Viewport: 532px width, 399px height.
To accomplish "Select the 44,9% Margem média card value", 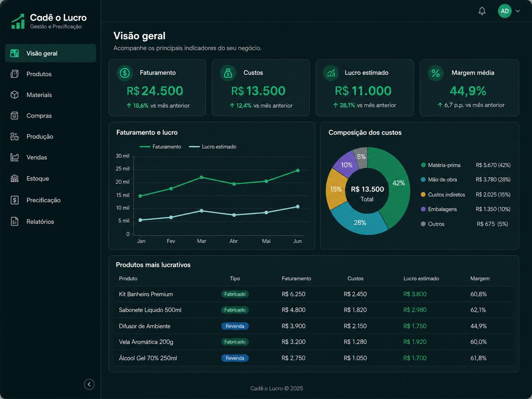I will tap(468, 91).
